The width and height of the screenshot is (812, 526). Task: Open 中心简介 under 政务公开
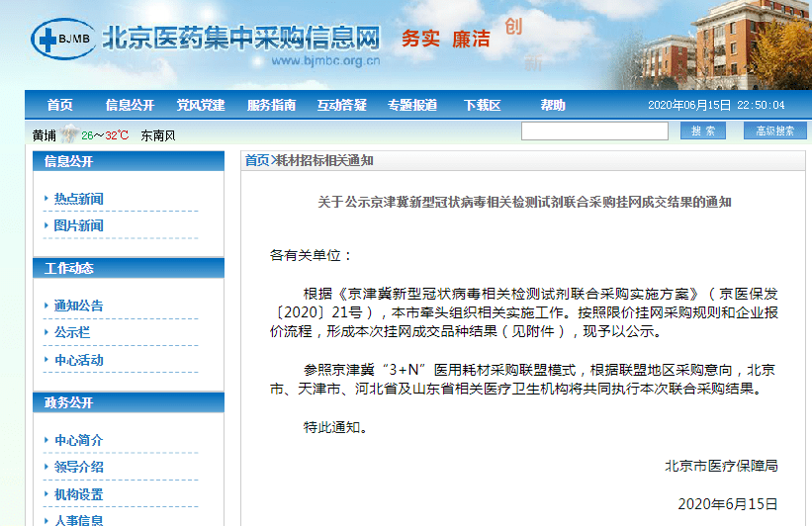78,440
